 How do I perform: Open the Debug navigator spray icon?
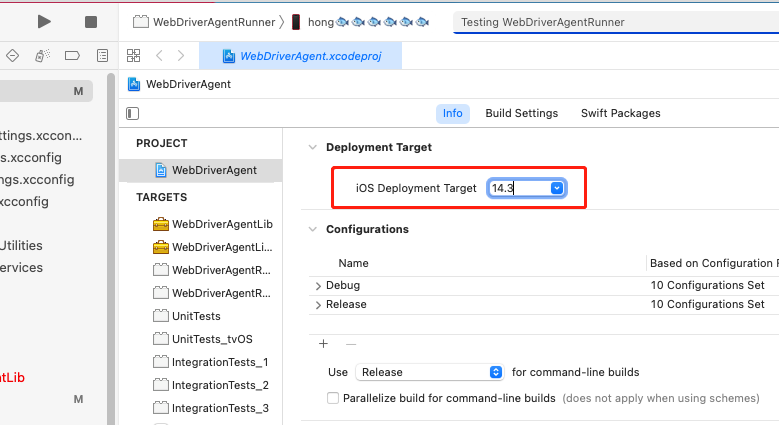click(42, 56)
